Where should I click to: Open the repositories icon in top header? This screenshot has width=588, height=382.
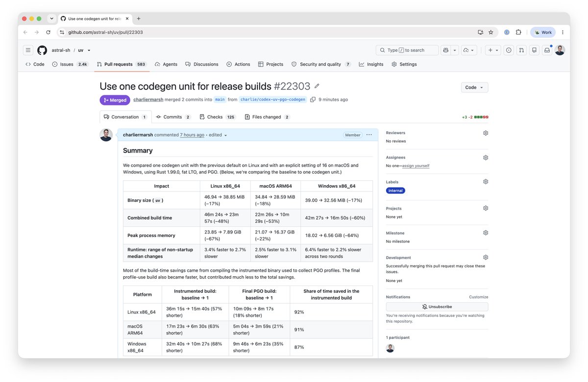534,50
